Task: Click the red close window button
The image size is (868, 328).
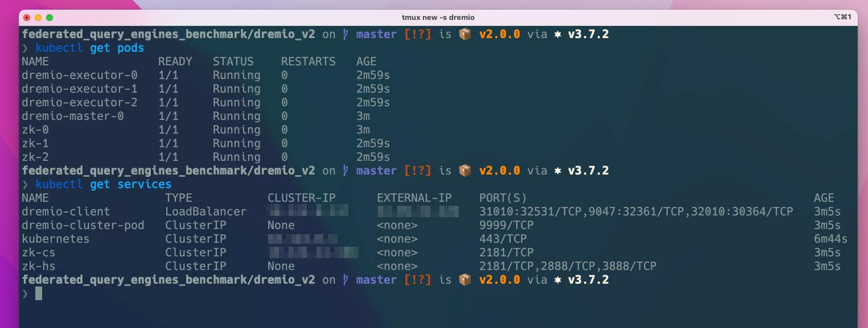Action: click(x=27, y=18)
